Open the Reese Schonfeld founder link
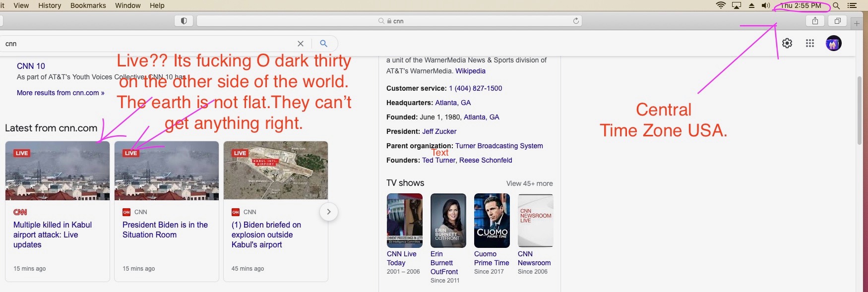 point(486,160)
